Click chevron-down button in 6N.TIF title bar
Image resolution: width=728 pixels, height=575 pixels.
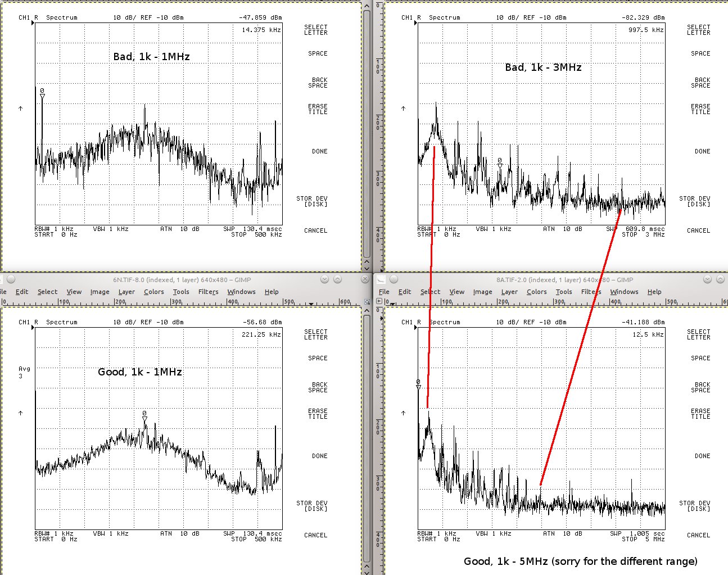coord(324,279)
